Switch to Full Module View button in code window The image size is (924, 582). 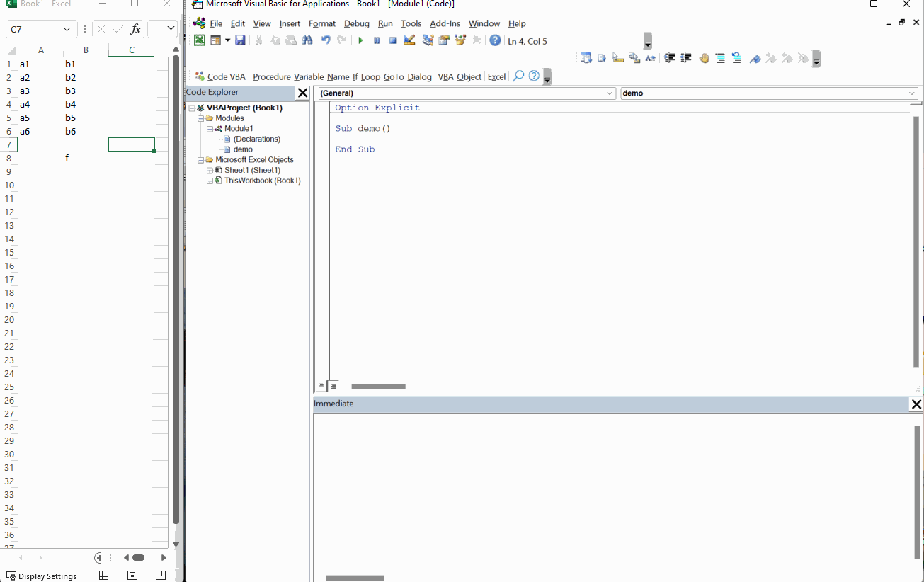(333, 386)
